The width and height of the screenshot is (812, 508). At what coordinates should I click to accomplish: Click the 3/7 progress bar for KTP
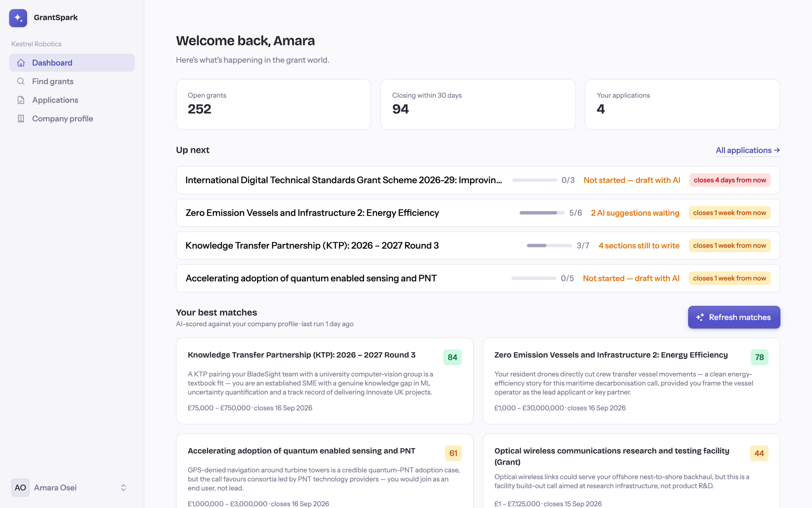tap(549, 245)
